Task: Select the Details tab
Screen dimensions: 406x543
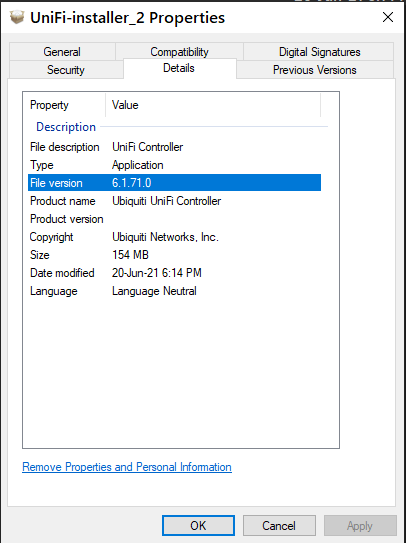Action: [x=179, y=68]
